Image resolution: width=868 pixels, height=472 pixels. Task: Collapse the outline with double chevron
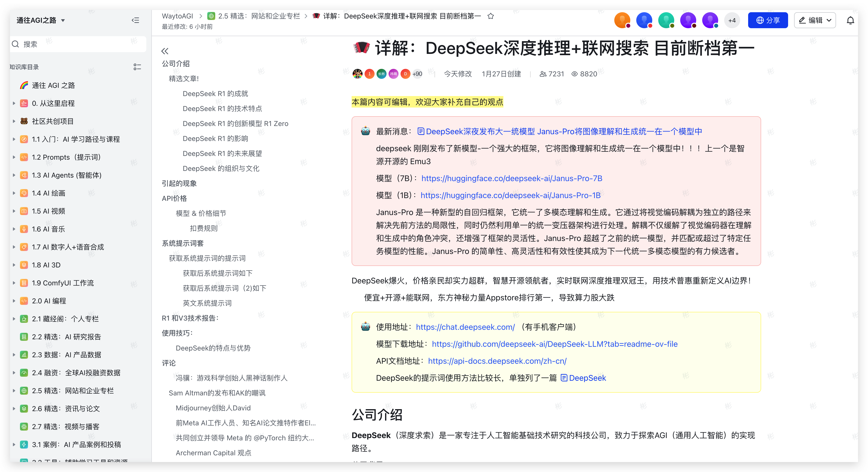[165, 51]
